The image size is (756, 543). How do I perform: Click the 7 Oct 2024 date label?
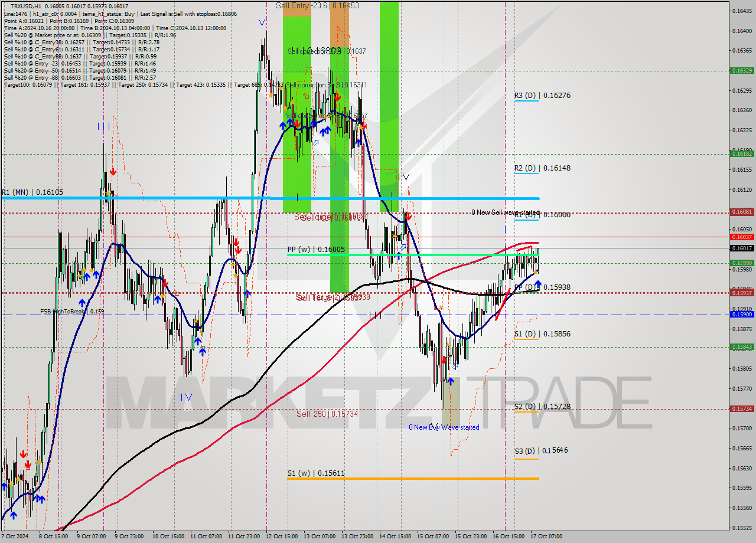(x=15, y=537)
